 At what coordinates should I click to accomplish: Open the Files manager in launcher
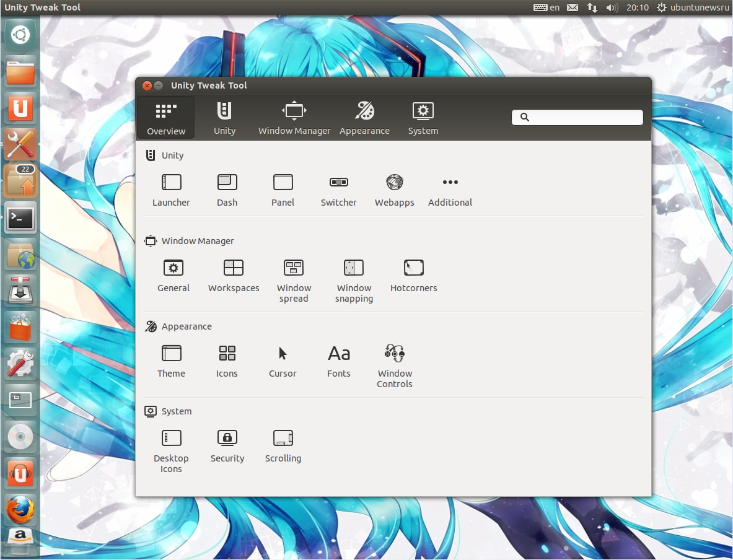(20, 72)
